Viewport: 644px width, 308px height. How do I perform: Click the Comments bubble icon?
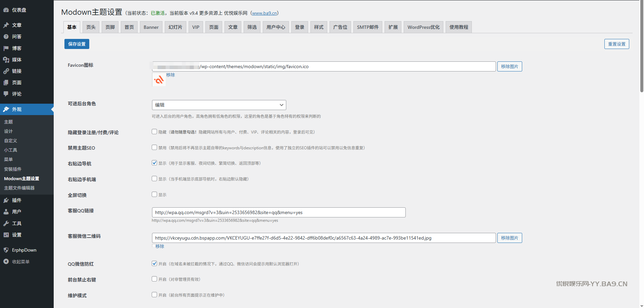[x=6, y=94]
